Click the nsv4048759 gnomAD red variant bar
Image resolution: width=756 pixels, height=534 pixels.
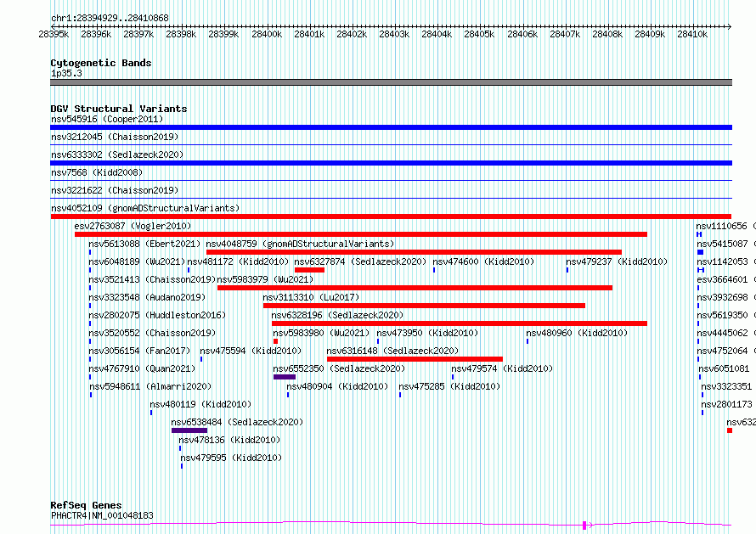pos(414,252)
